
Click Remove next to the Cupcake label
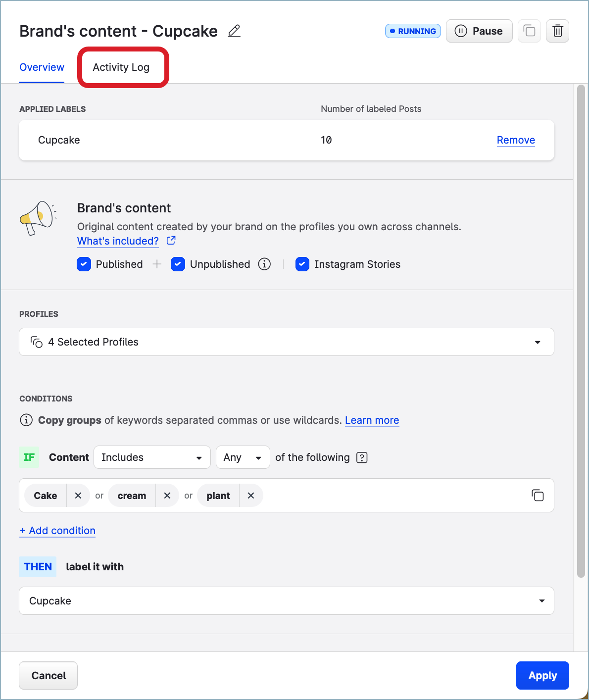pyautogui.click(x=516, y=140)
